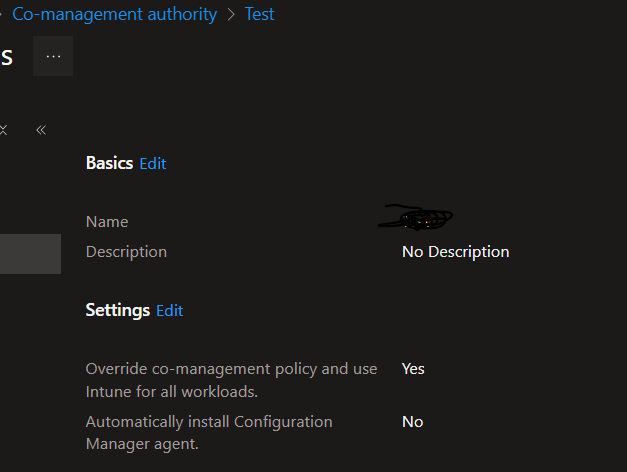Screen dimensions: 627x472
Task: Select the highlighted sidebar menu item
Action: point(30,254)
